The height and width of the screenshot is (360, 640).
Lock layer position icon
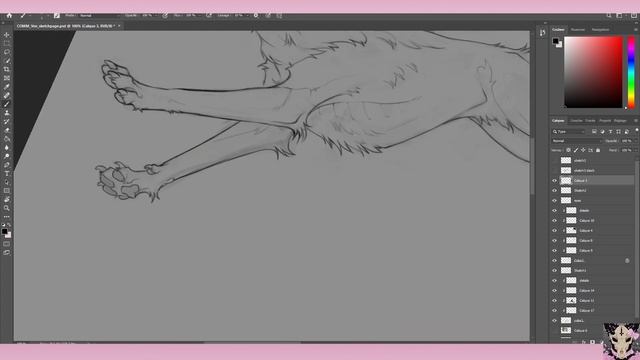[x=583, y=150]
